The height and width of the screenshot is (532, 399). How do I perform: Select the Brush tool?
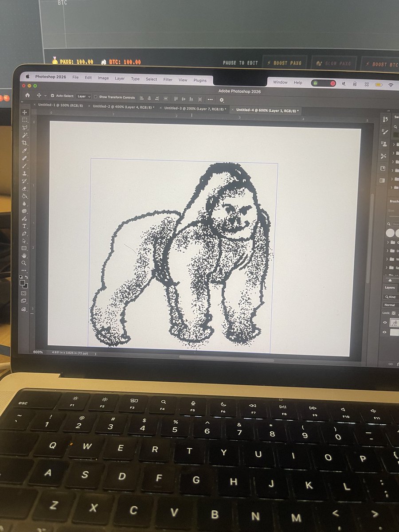pos(24,166)
